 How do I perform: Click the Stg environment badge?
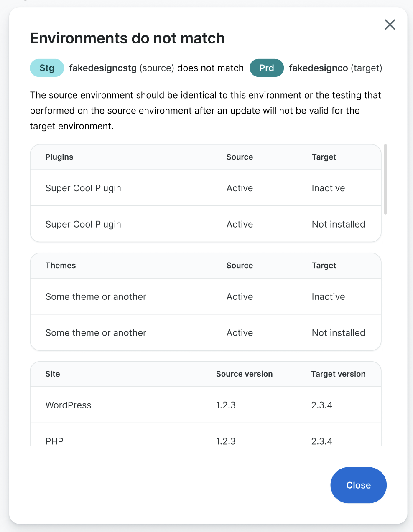46,68
